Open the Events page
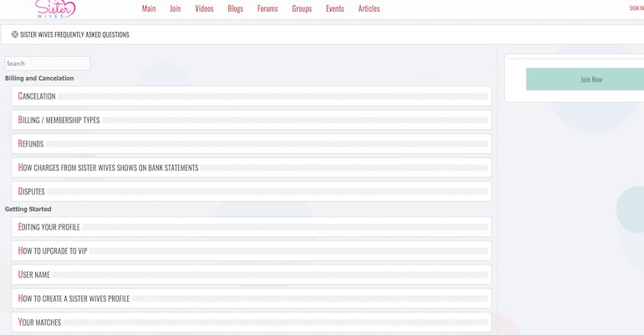The width and height of the screenshot is (644, 335). 335,9
